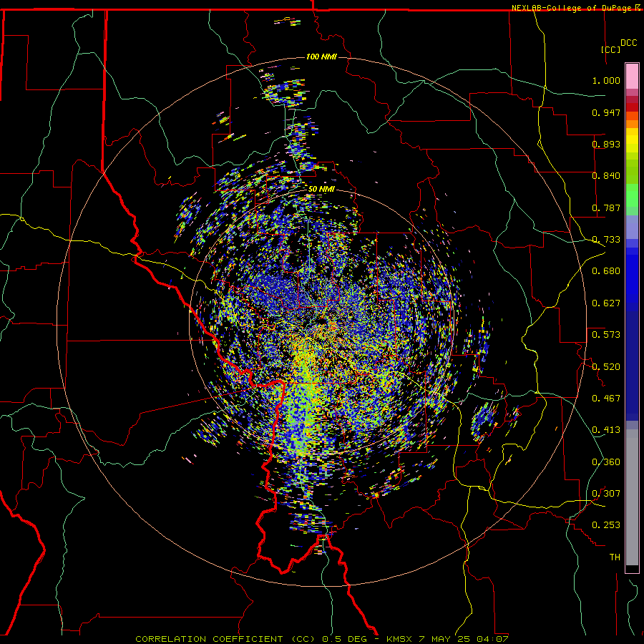
Task: Click the DCC label above the color scale
Action: (628, 43)
